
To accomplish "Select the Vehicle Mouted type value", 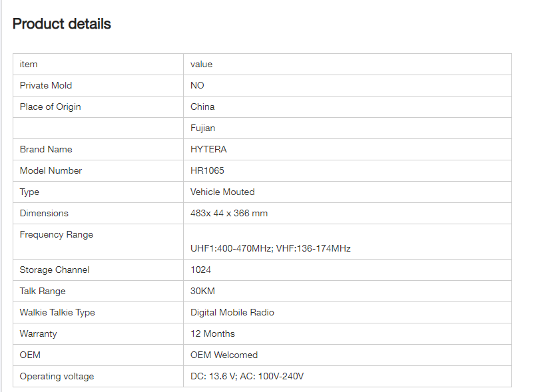I will click(x=222, y=192).
